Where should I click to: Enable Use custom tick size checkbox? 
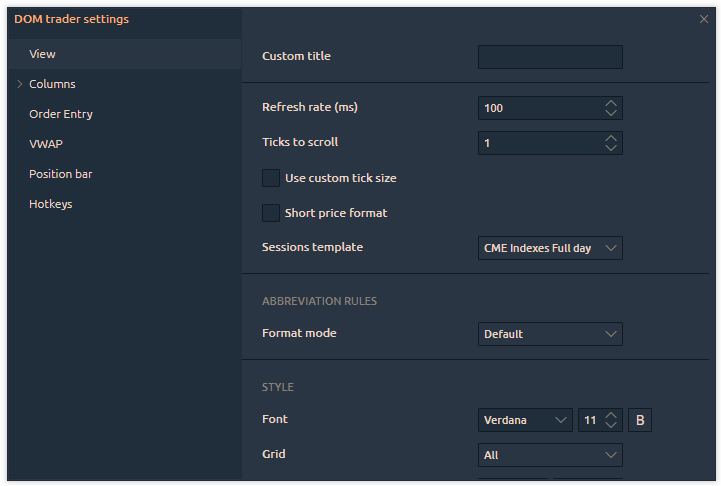(x=271, y=178)
